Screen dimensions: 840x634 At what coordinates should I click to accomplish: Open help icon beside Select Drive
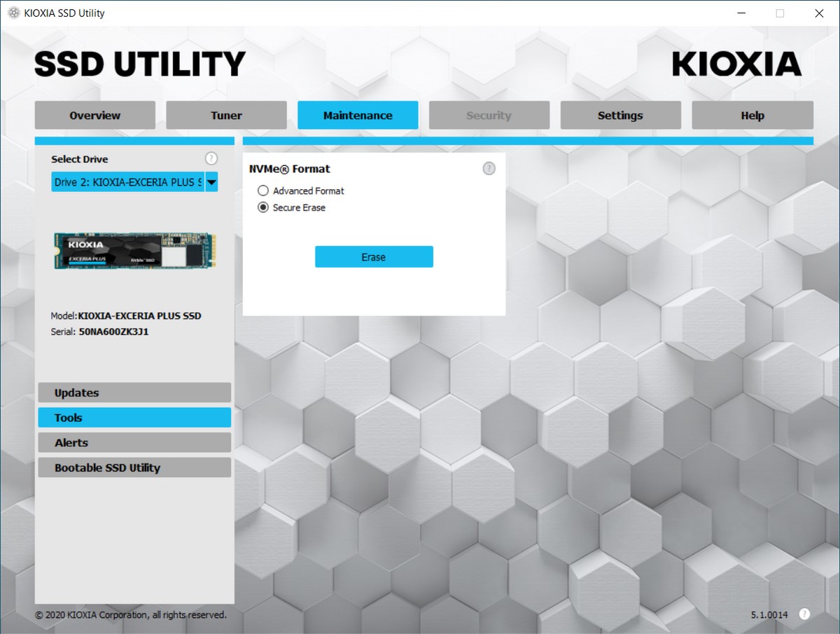coord(211,158)
